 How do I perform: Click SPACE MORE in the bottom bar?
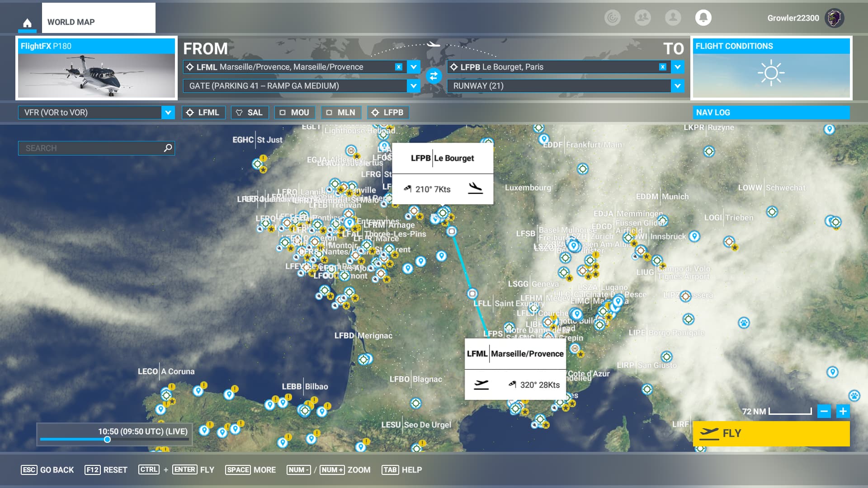(250, 470)
